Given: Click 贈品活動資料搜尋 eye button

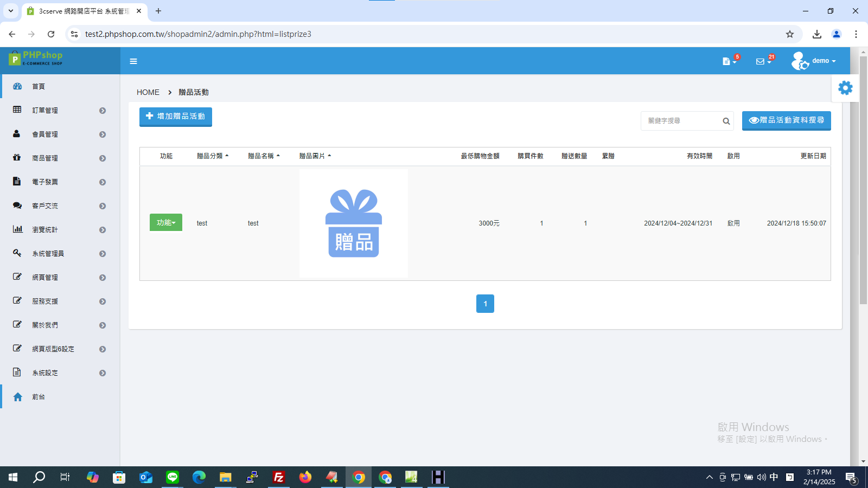Looking at the screenshot, I should click(787, 120).
